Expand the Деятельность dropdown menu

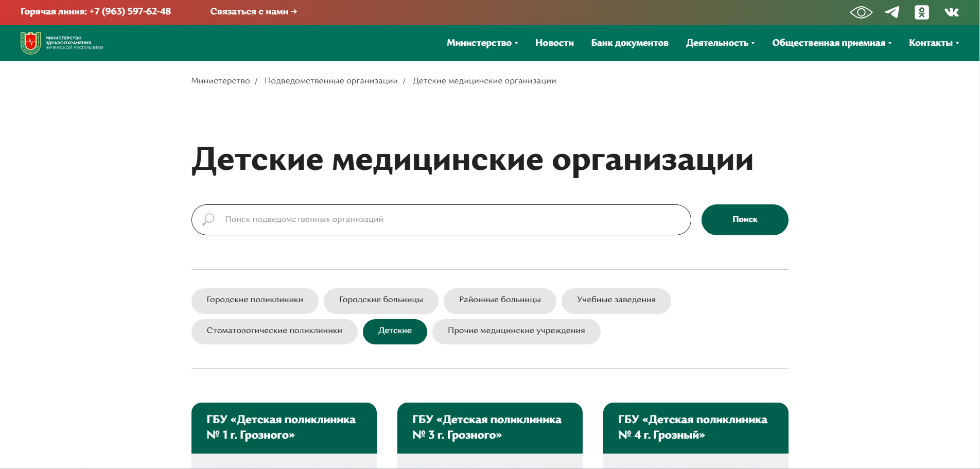[x=720, y=43]
